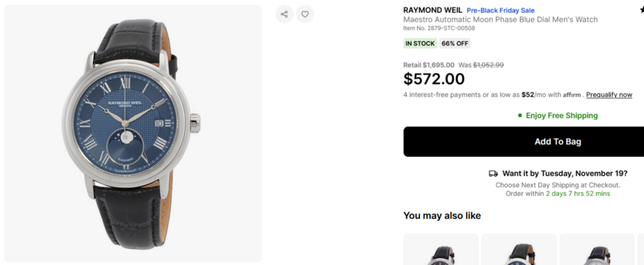Click the delivery truck icon
Image resolution: width=644 pixels, height=265 pixels.
pyautogui.click(x=493, y=173)
